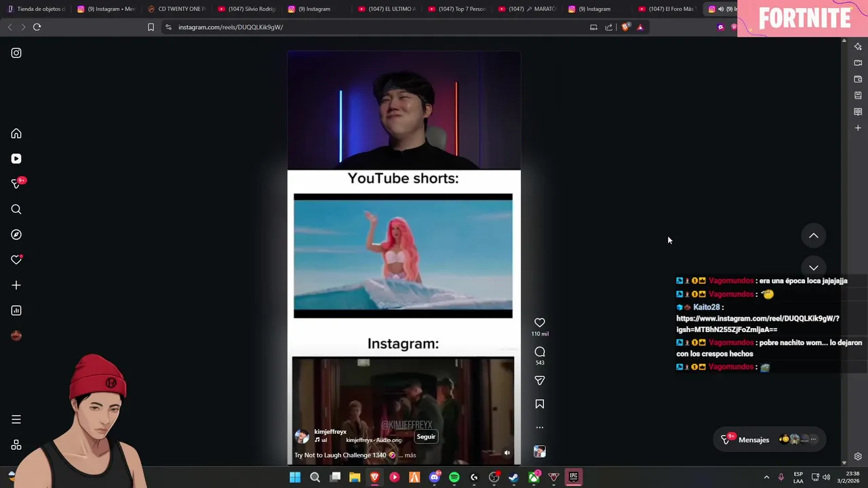Expand caption with 'más'
Screen dimensions: 868x488
410,455
